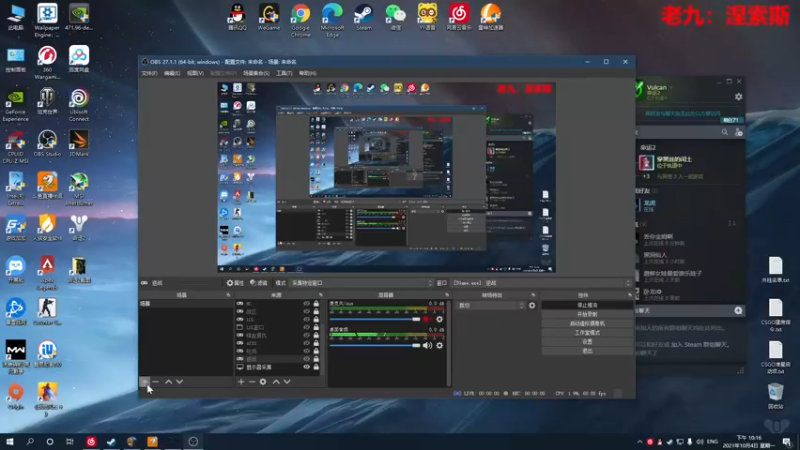Viewport: 800px width, 450px height.
Task: Open the 文件(F) menu in OBS
Action: point(149,73)
